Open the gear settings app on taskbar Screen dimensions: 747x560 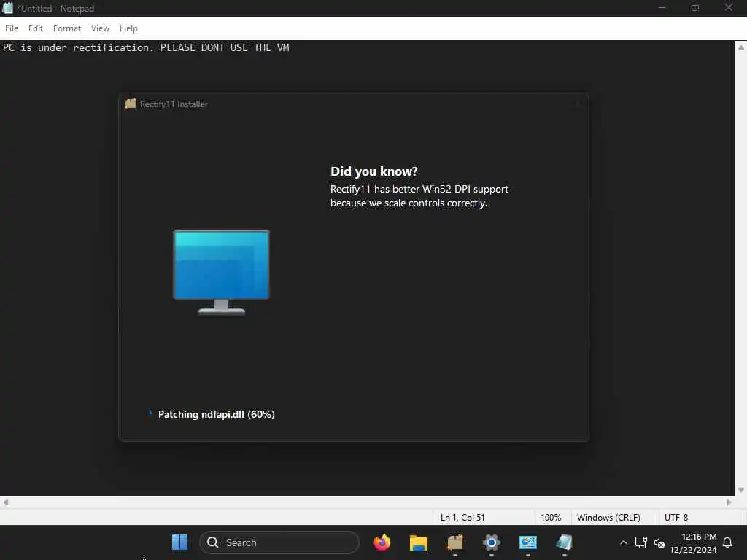[x=491, y=542]
